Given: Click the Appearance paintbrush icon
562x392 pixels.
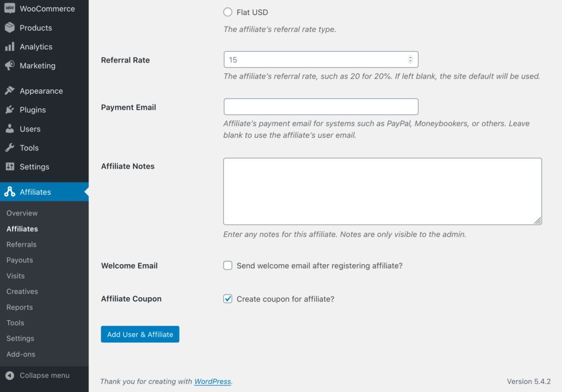Looking at the screenshot, I should tap(9, 91).
